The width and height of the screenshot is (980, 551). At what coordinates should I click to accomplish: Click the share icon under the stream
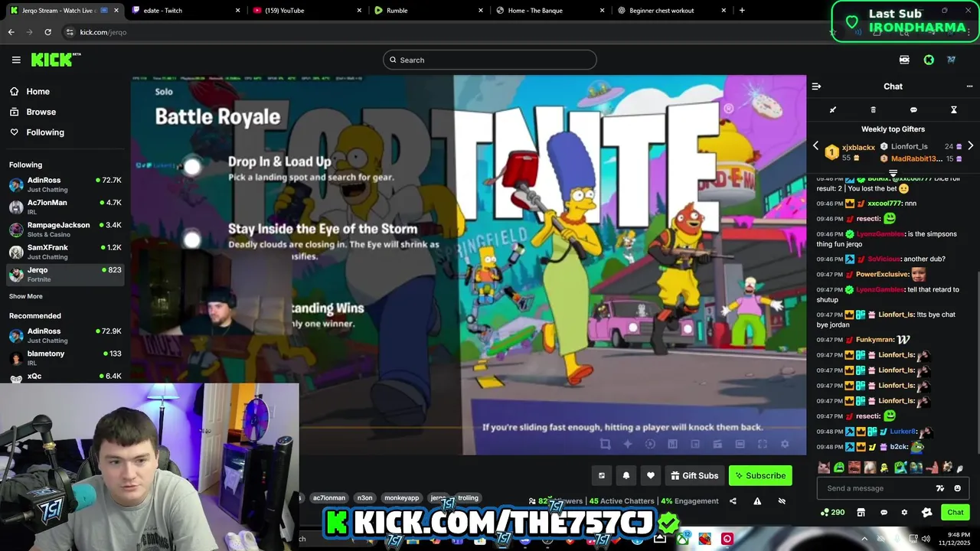[x=733, y=501]
